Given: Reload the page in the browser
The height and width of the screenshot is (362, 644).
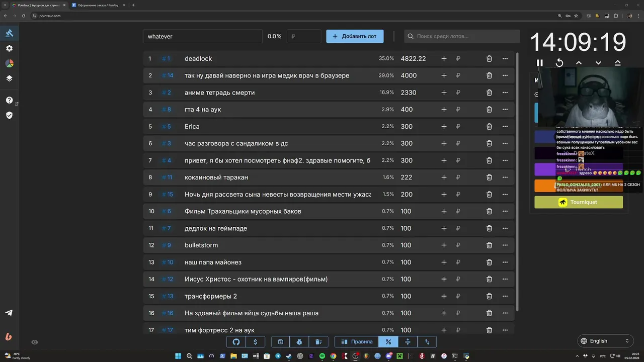Looking at the screenshot, I should pos(23,16).
